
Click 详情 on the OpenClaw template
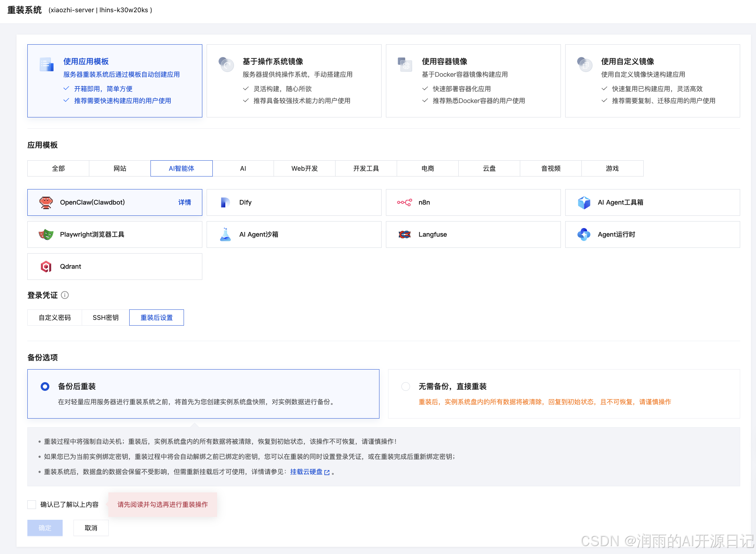(x=185, y=202)
